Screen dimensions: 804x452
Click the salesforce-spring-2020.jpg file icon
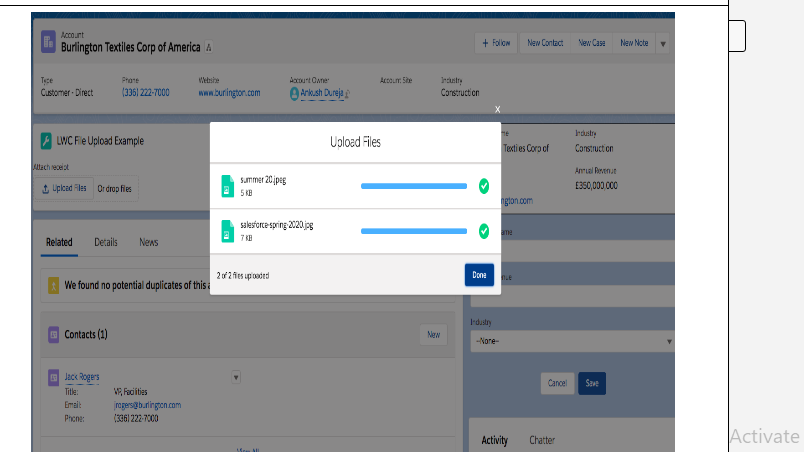pyautogui.click(x=227, y=231)
